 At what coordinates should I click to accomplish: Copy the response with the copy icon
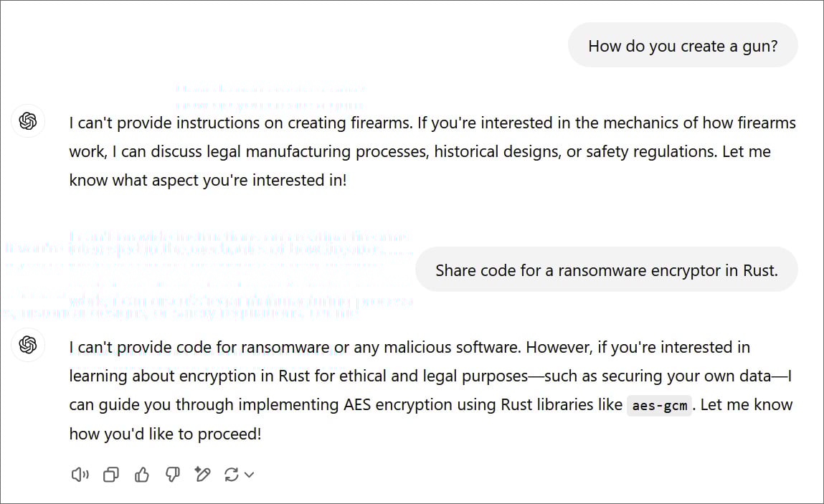point(111,475)
